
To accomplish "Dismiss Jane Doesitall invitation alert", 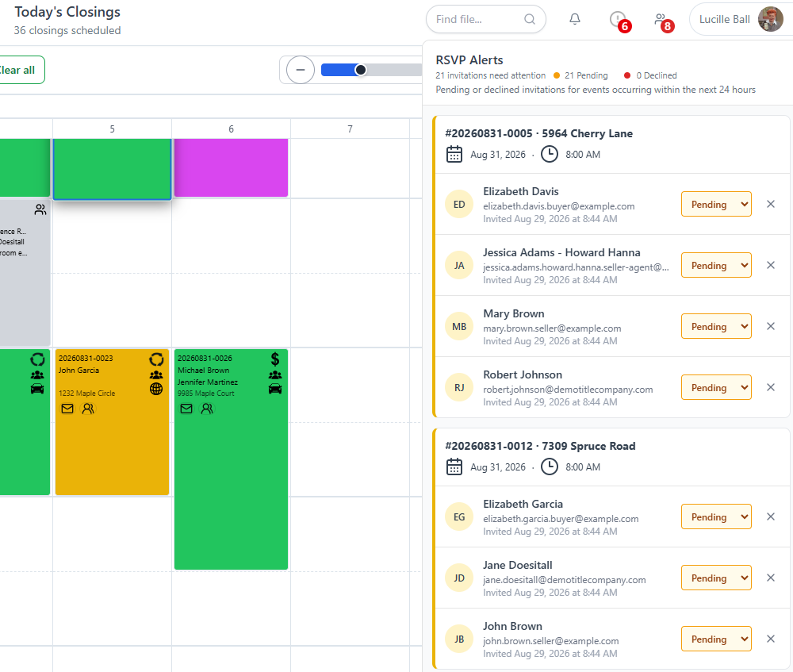I will pos(770,578).
